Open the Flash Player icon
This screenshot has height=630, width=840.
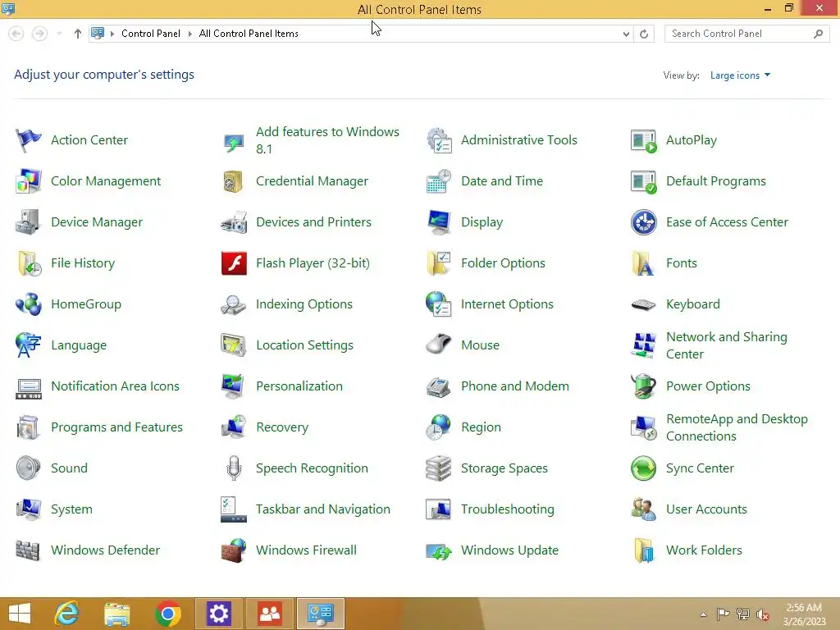tap(234, 263)
